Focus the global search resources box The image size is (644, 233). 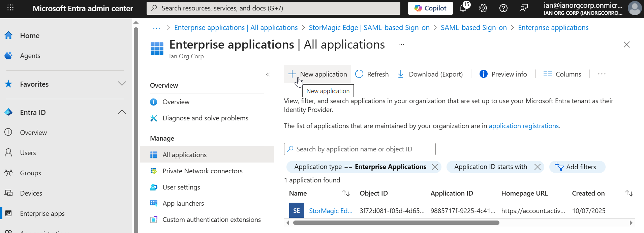(273, 8)
